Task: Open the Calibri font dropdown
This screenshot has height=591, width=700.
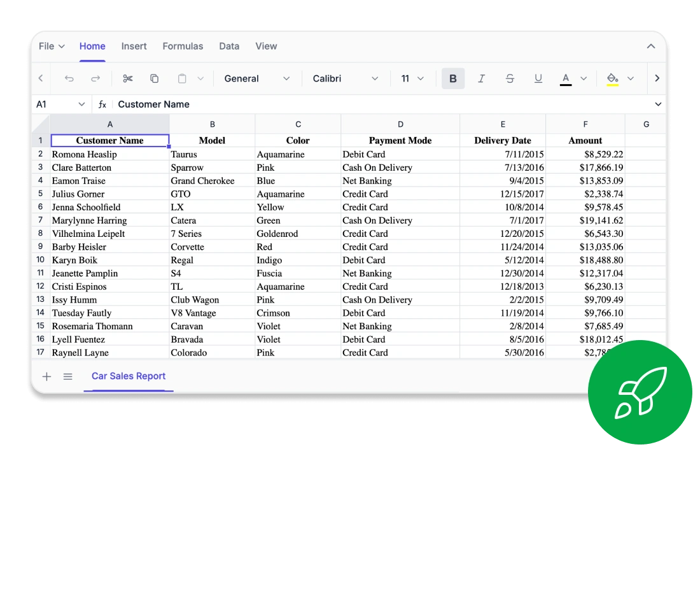Action: pos(344,78)
